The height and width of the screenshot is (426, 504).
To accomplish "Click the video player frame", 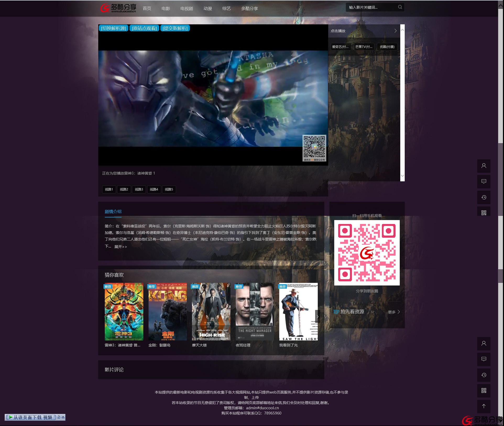I will 213,95.
